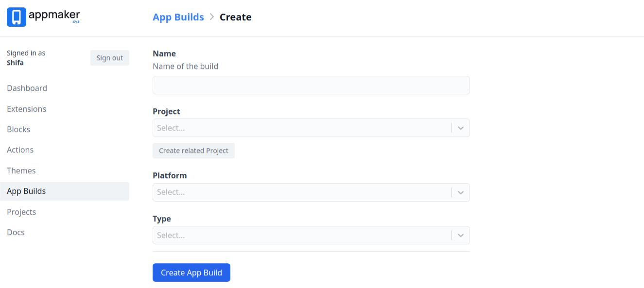Open the App Builds breadcrumb link
The width and height of the screenshot is (644, 288).
[178, 17]
